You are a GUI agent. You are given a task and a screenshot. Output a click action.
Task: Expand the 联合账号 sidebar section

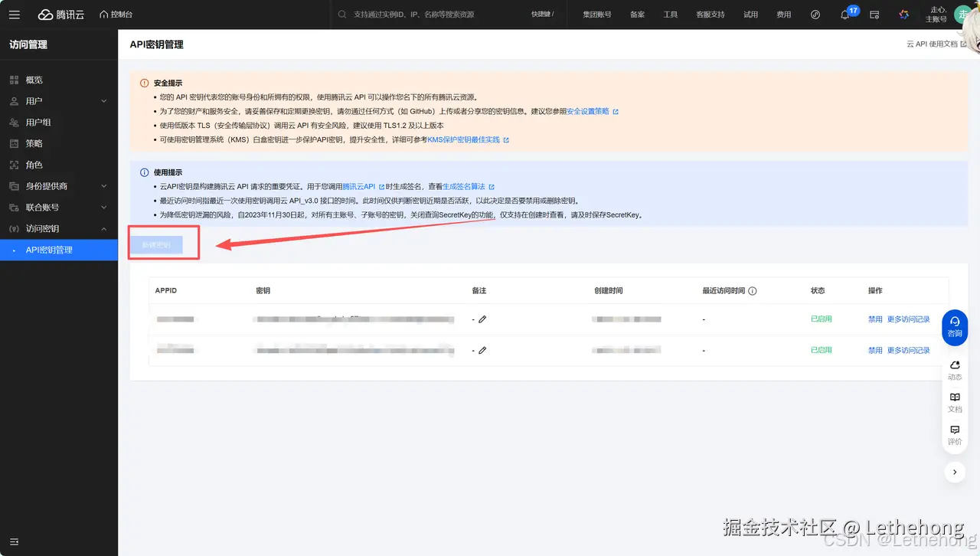click(59, 208)
